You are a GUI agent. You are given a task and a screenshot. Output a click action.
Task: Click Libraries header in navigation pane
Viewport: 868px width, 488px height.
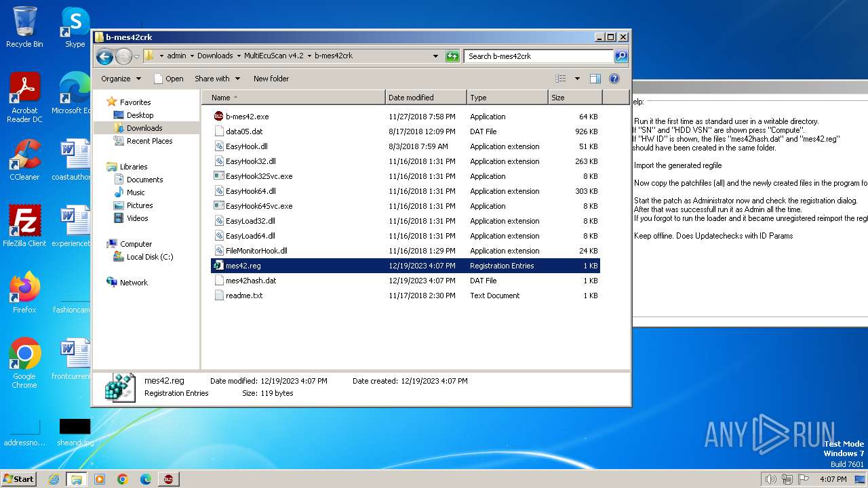134,167
